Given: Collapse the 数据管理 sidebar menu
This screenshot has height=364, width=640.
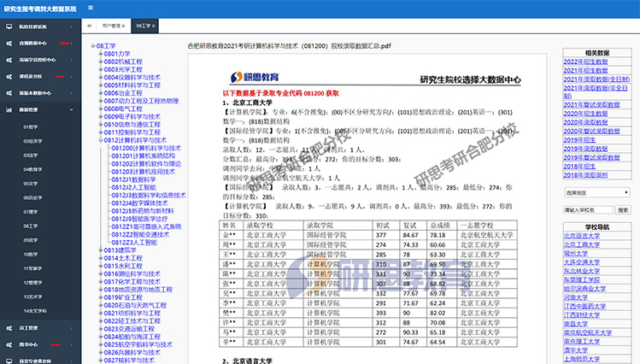Looking at the screenshot, I should pos(40,109).
